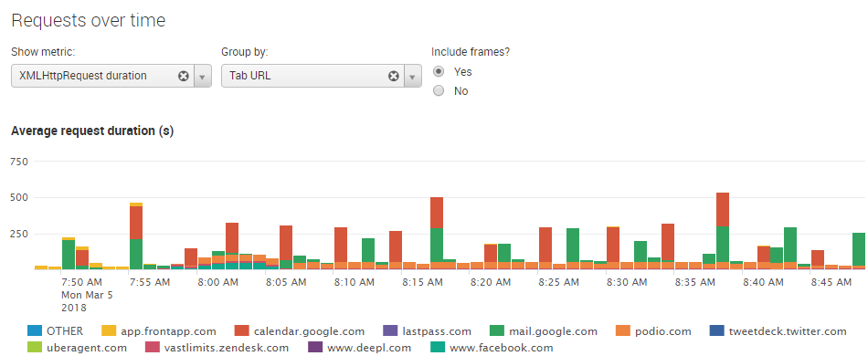Screen dimensions: 868x356
Task: Toggle the podio.com legend swatch
Action: (x=623, y=331)
